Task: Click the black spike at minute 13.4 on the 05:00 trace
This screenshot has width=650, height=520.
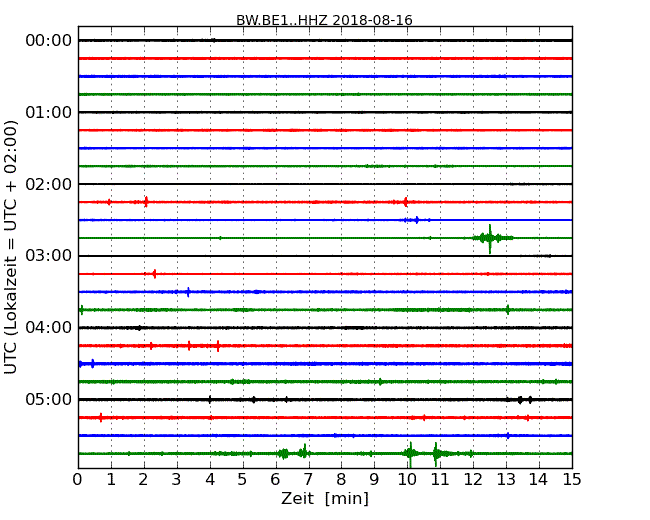Action: tap(520, 400)
